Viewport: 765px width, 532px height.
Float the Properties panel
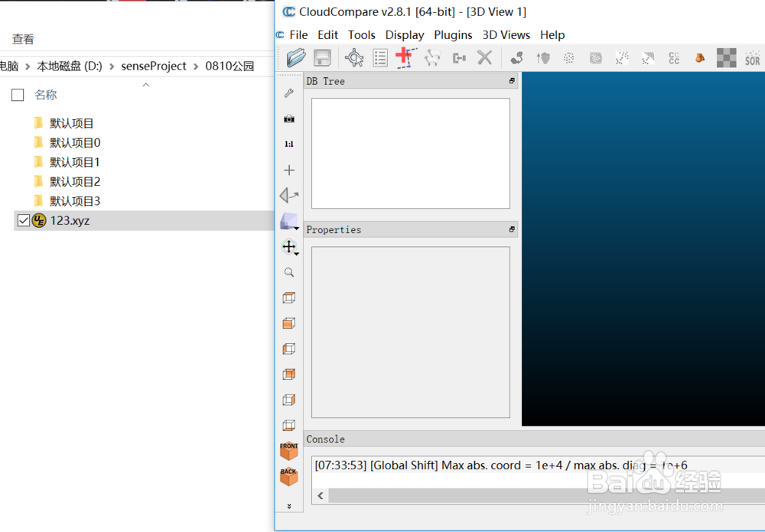tap(512, 229)
